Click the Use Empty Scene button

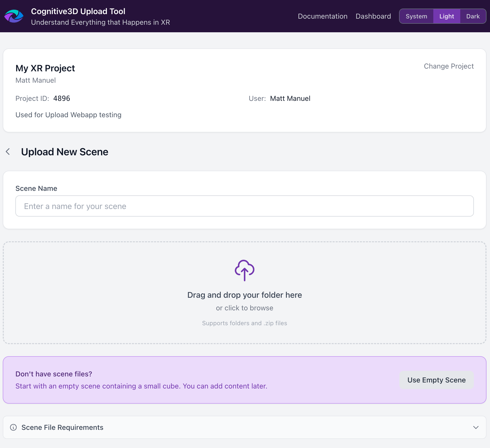coord(436,380)
